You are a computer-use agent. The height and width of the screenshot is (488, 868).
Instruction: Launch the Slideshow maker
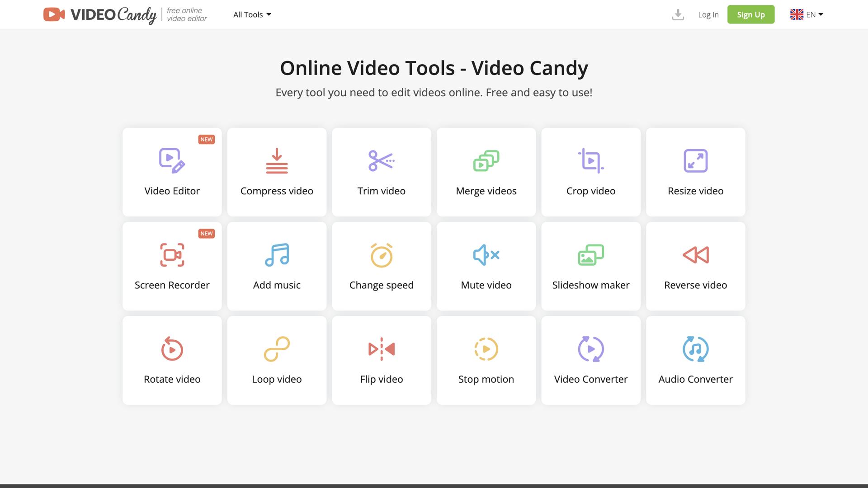[590, 266]
